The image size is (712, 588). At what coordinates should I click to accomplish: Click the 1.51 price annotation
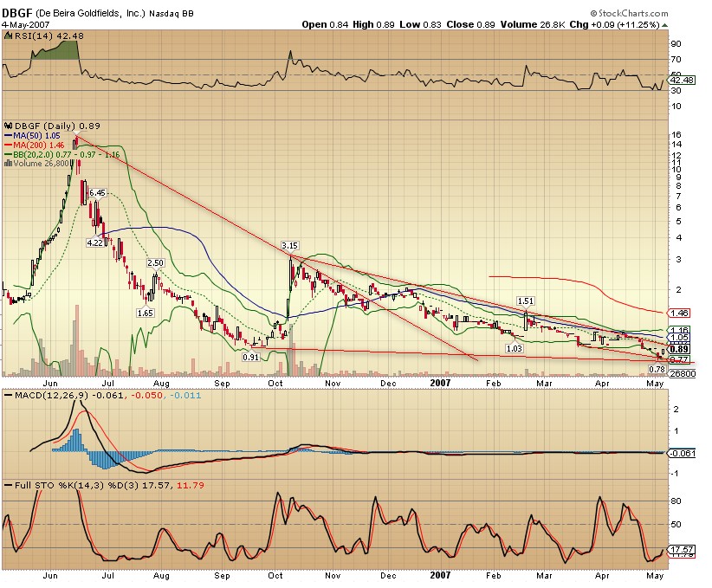[526, 301]
